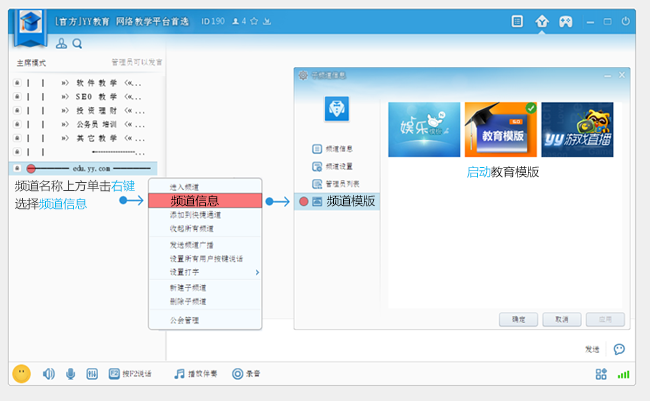The height and width of the screenshot is (401, 650).
Task: Mute the microphone icon
Action: tap(70, 374)
